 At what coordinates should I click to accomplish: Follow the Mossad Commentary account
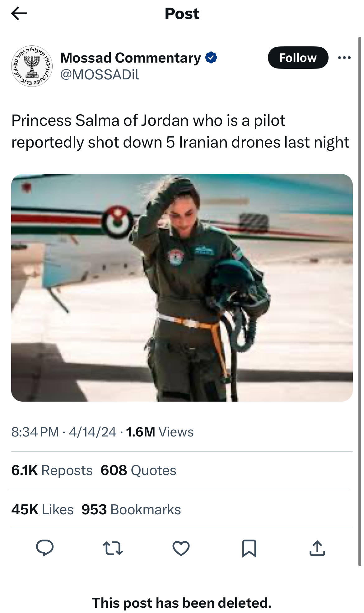point(298,58)
